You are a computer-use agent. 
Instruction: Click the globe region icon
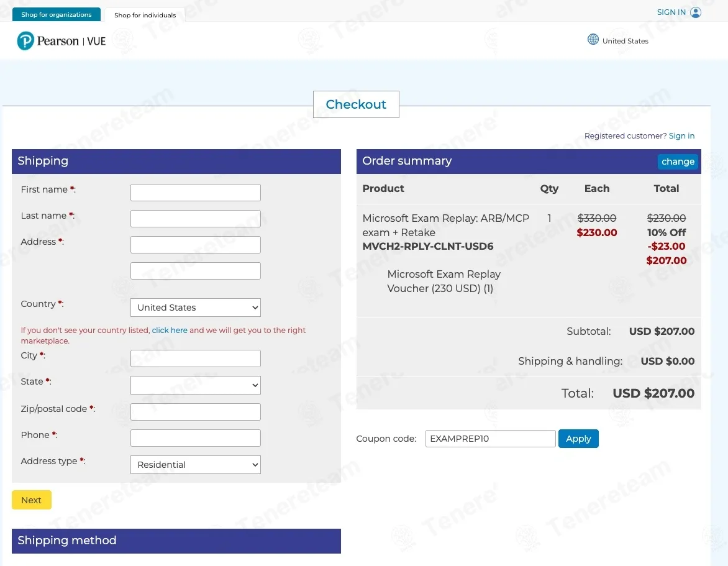click(593, 40)
